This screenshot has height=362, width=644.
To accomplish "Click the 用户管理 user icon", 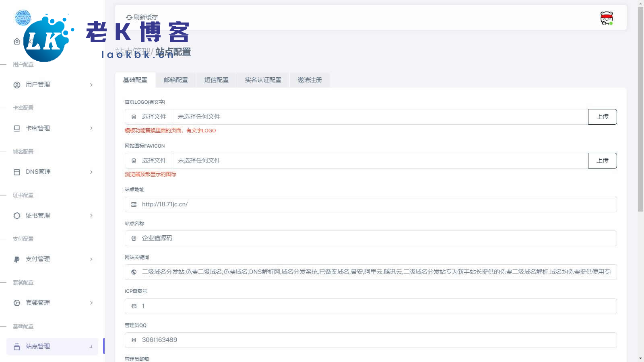I will [17, 85].
